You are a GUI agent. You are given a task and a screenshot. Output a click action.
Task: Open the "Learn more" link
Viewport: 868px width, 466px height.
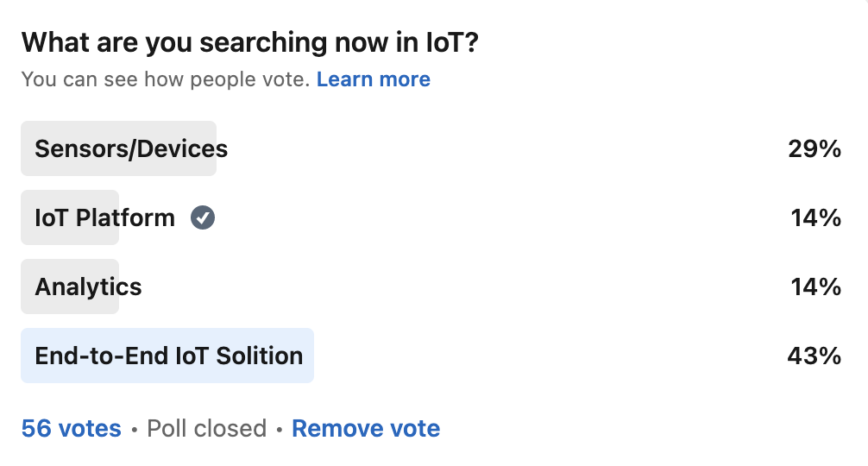coord(373,79)
